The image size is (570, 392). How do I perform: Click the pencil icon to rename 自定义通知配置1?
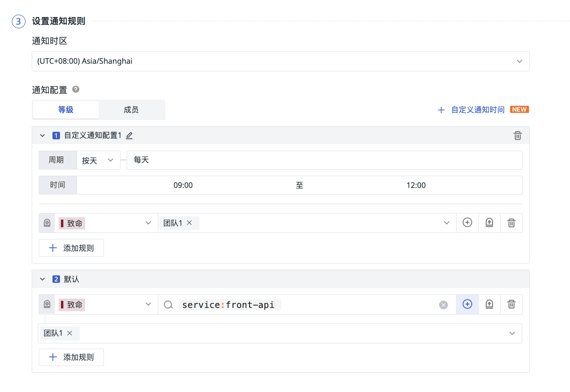click(130, 136)
